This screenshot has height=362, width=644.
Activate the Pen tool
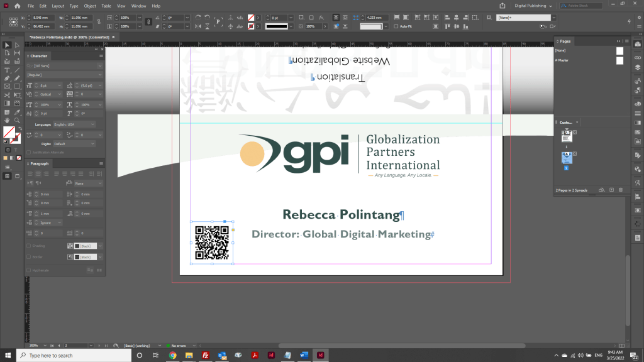tap(8, 78)
